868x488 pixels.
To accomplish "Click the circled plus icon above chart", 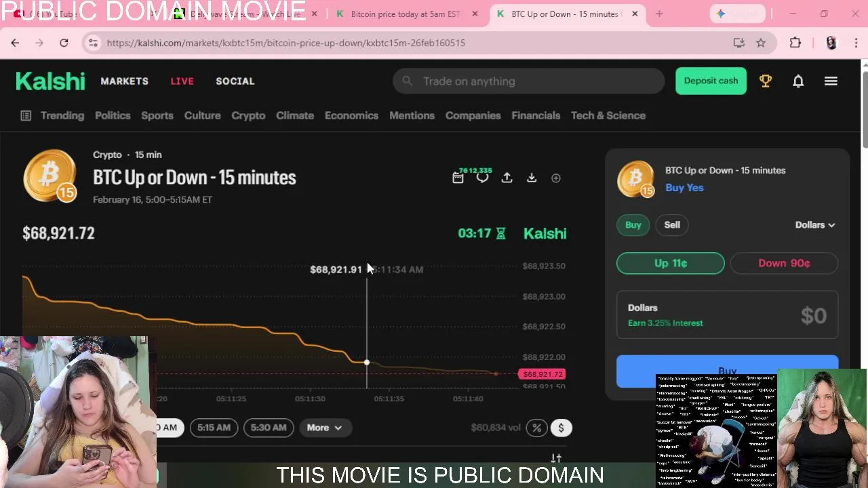I will click(x=556, y=178).
